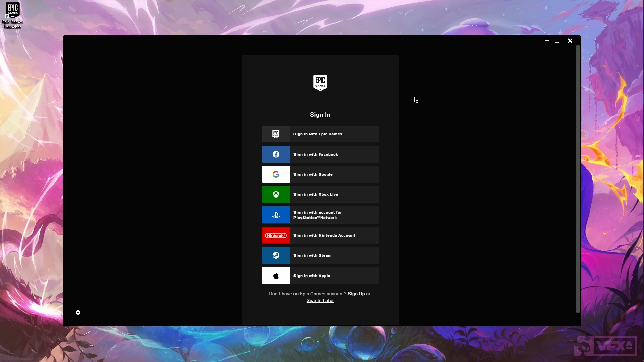Screen dimensions: 644x362
Task: Click the Sign In Later link
Action: (x=320, y=300)
